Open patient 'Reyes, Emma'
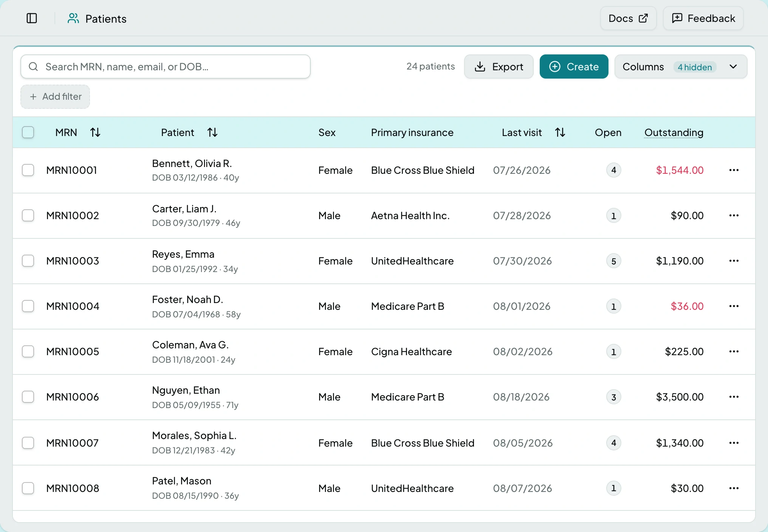 [183, 254]
